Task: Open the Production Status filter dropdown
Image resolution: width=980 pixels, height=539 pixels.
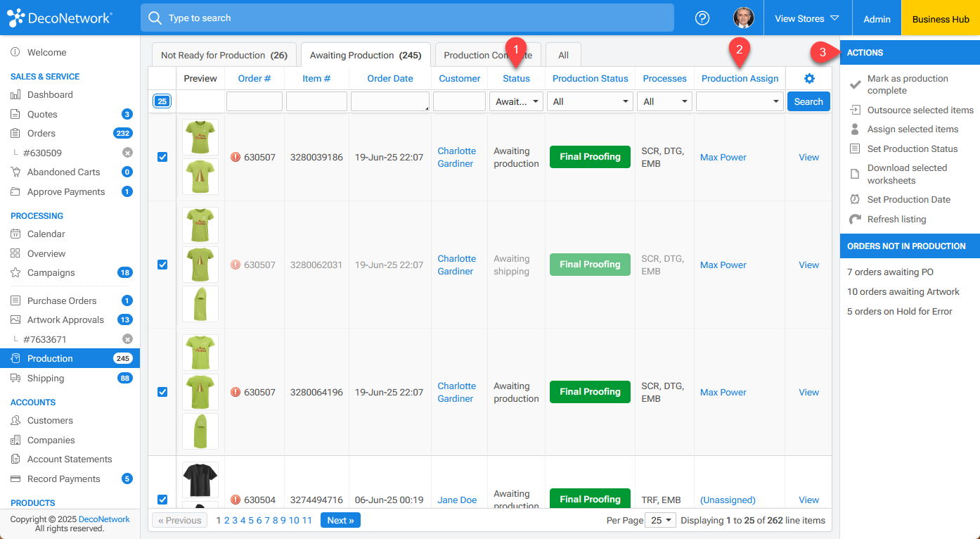Action: tap(590, 102)
